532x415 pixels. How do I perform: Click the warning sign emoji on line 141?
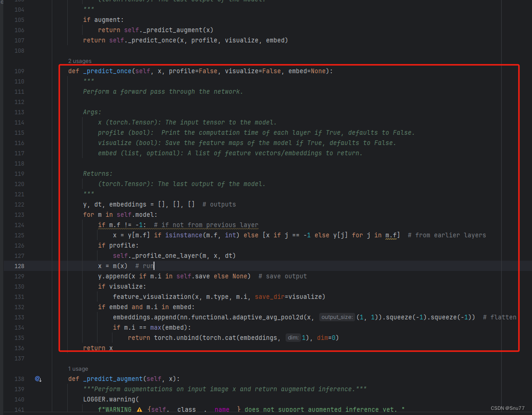point(140,409)
